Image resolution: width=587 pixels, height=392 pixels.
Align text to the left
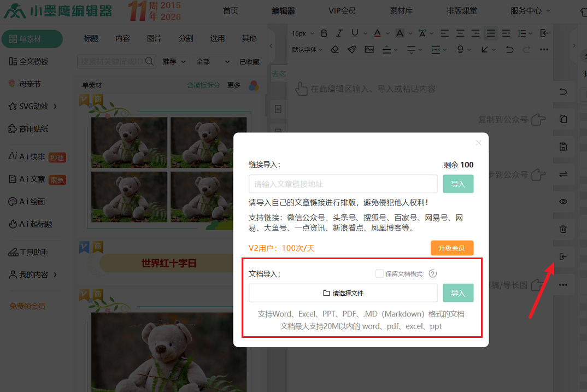(445, 33)
